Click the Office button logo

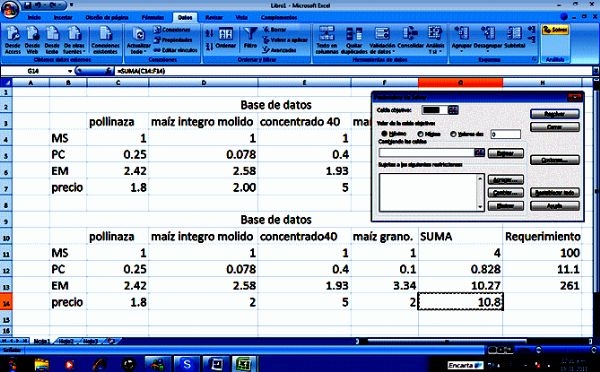pos(10,10)
